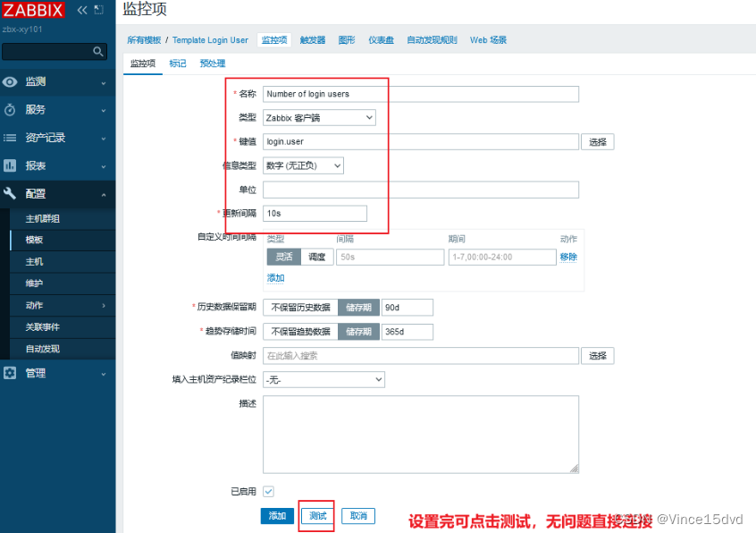The width and height of the screenshot is (756, 533).
Task: Collapse the 配置 menu chevron
Action: pos(104,194)
